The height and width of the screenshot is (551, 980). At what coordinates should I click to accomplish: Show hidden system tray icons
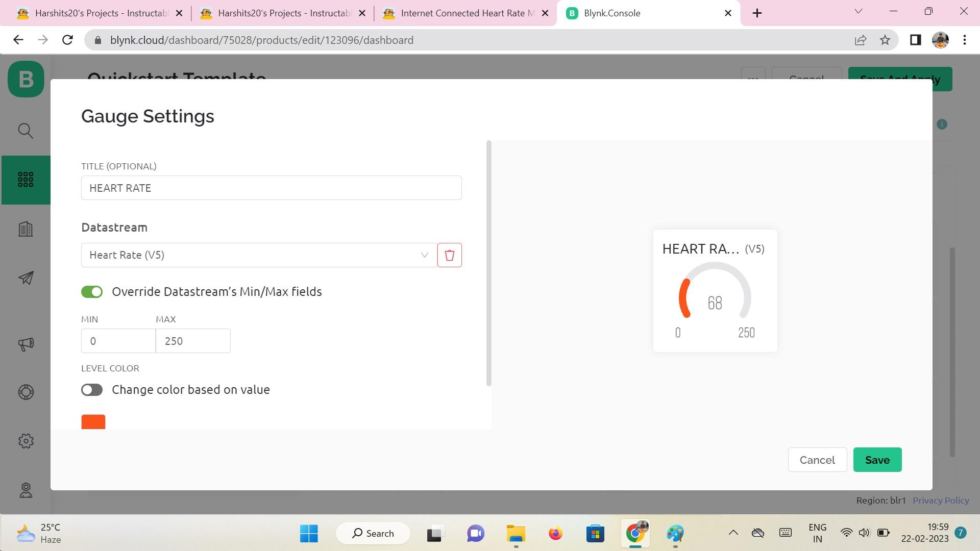coord(733,533)
